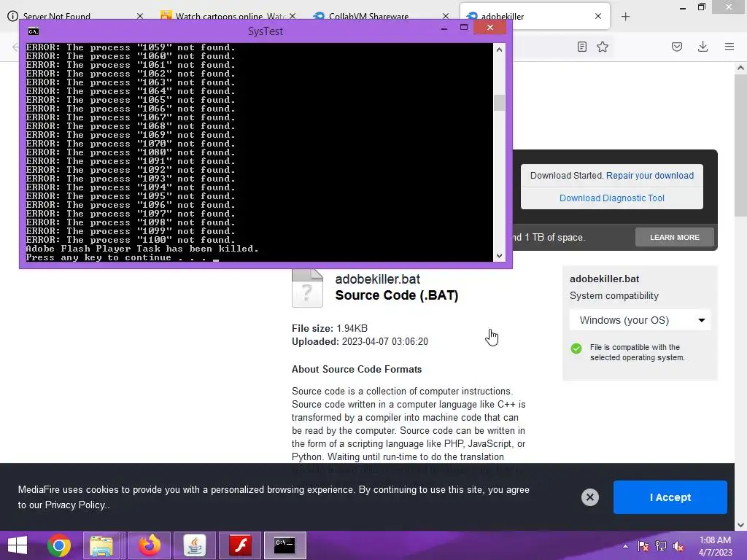Click the muted volume tray icon
The height and width of the screenshot is (560, 747).
(x=678, y=546)
